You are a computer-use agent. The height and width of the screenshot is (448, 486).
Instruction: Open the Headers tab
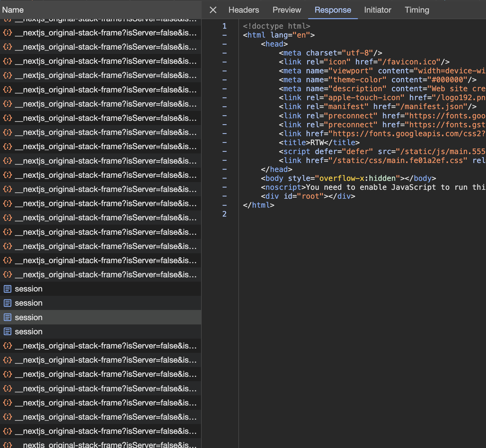click(x=244, y=10)
